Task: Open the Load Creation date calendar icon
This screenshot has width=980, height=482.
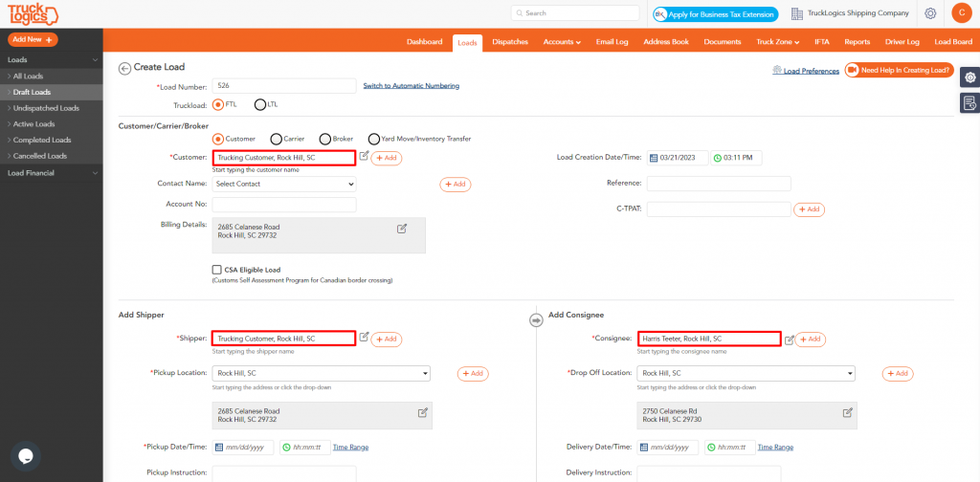Action: [x=653, y=158]
